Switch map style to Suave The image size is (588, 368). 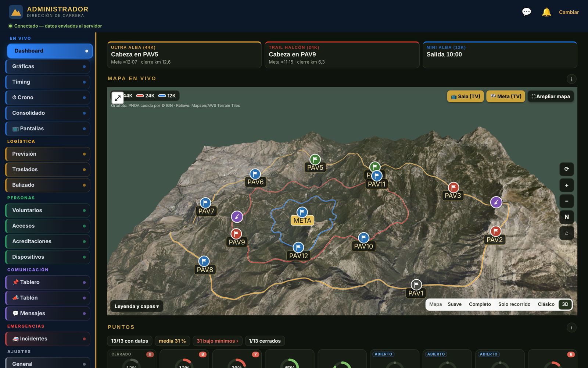(x=455, y=304)
